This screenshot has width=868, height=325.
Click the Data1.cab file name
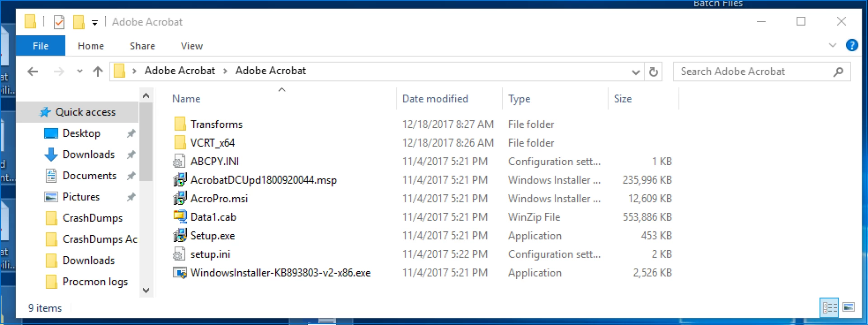coord(213,217)
